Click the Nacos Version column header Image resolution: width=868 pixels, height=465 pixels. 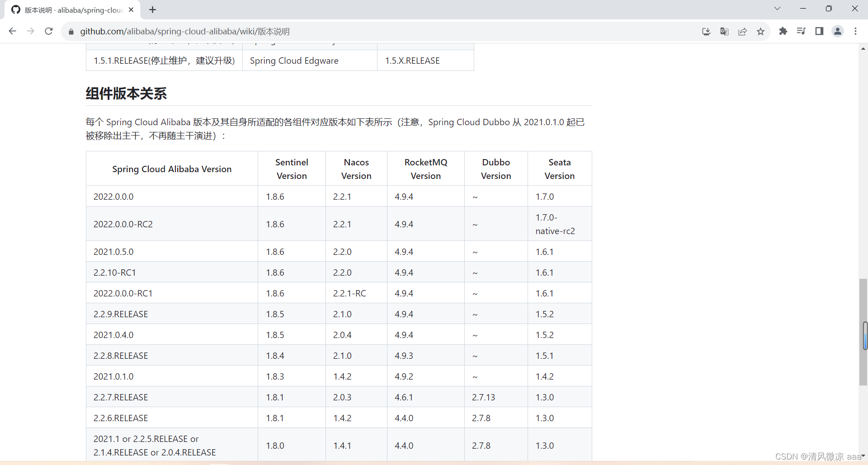(x=356, y=169)
